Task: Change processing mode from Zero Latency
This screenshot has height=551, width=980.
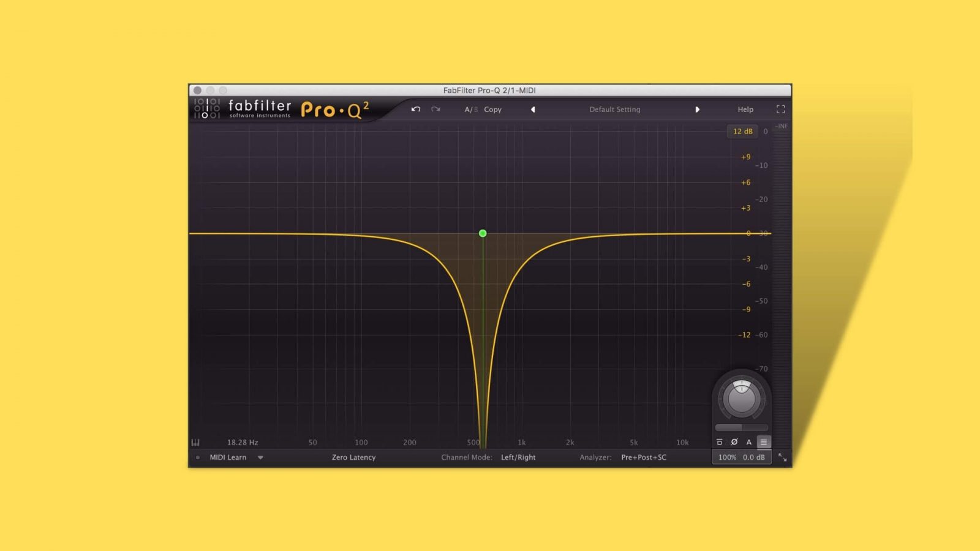Action: 353,457
